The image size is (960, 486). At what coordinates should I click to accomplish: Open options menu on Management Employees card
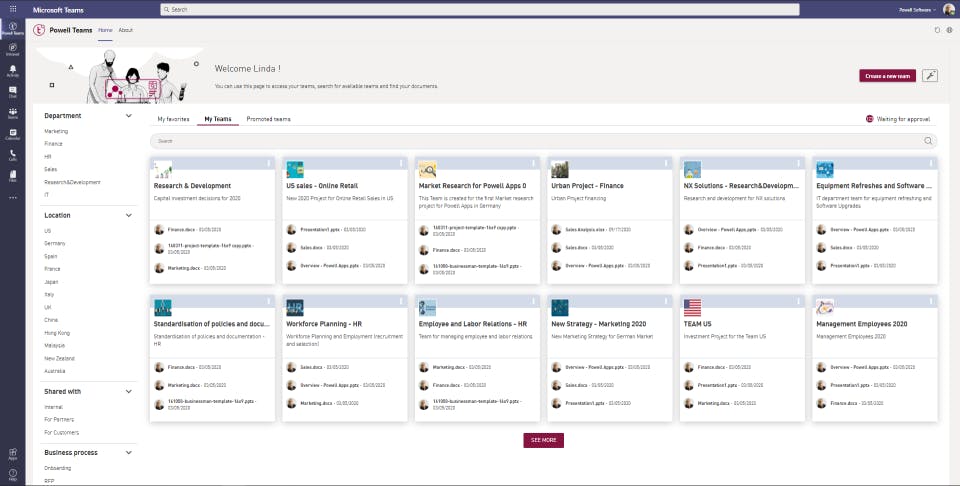[x=931, y=301]
